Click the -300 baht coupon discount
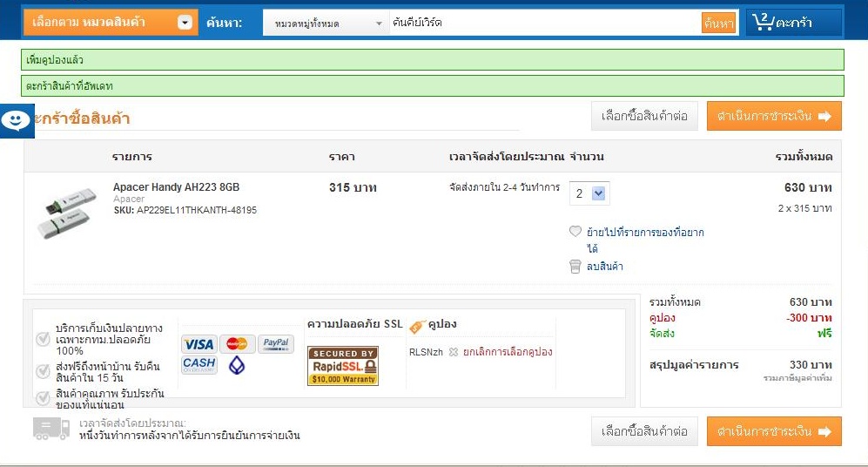The image size is (868, 467). (809, 317)
